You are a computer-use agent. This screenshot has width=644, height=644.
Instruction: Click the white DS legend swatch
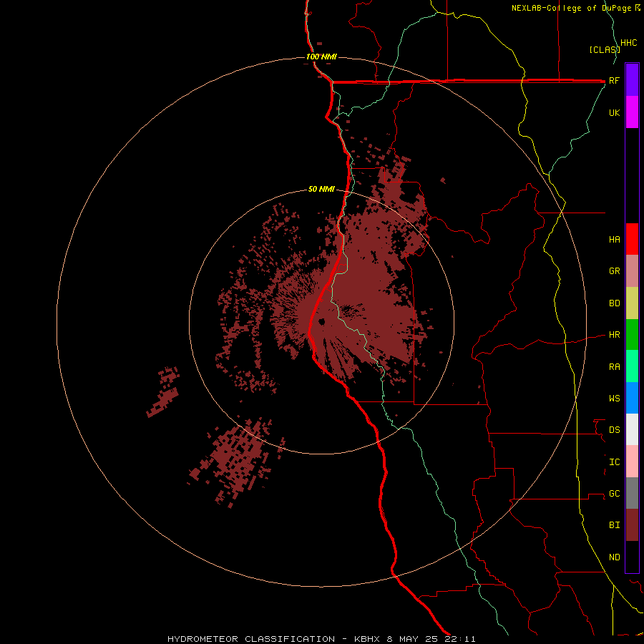632,429
